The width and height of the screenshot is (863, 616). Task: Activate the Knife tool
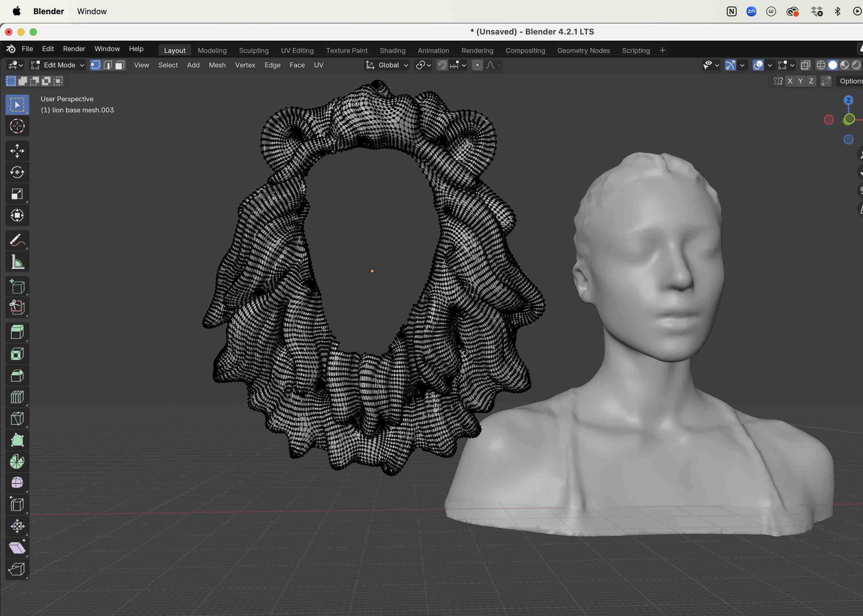point(17,419)
